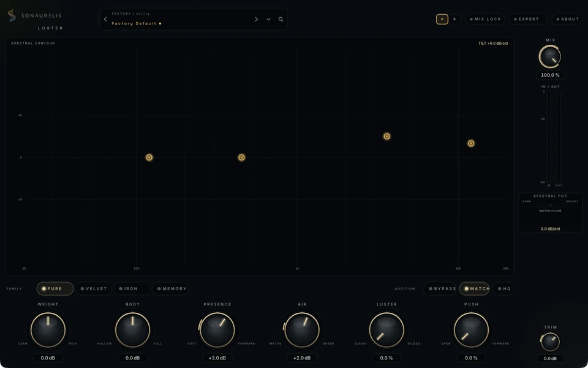
Task: Choose the IRON family
Action: click(132, 289)
